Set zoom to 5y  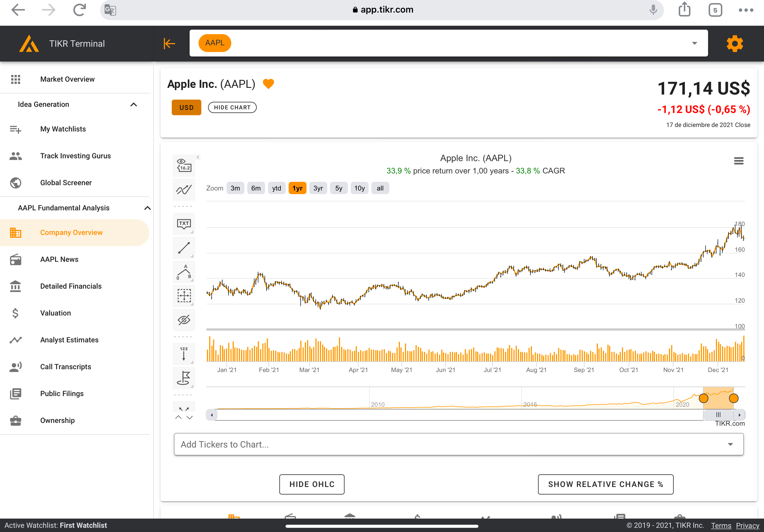coord(339,188)
